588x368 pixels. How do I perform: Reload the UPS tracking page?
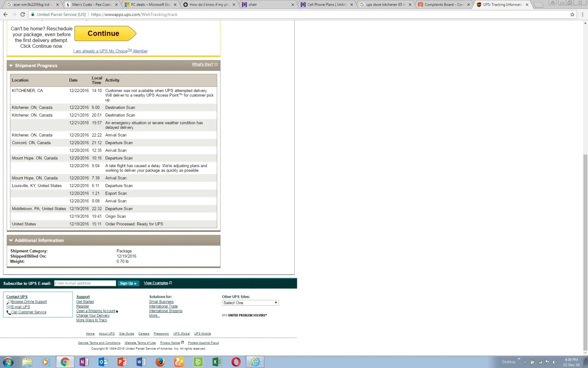coord(22,14)
